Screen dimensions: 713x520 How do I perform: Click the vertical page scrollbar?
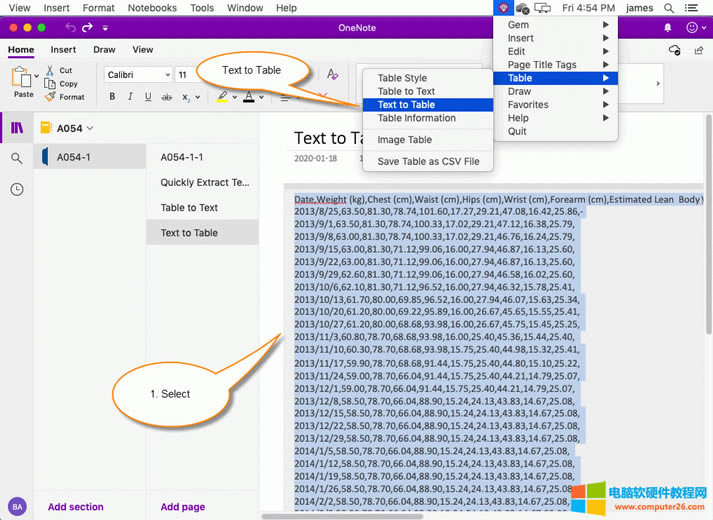click(x=708, y=225)
